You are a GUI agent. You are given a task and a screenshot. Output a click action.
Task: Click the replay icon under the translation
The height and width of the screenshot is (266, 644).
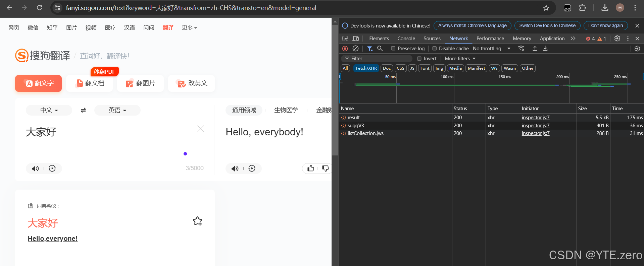252,169
